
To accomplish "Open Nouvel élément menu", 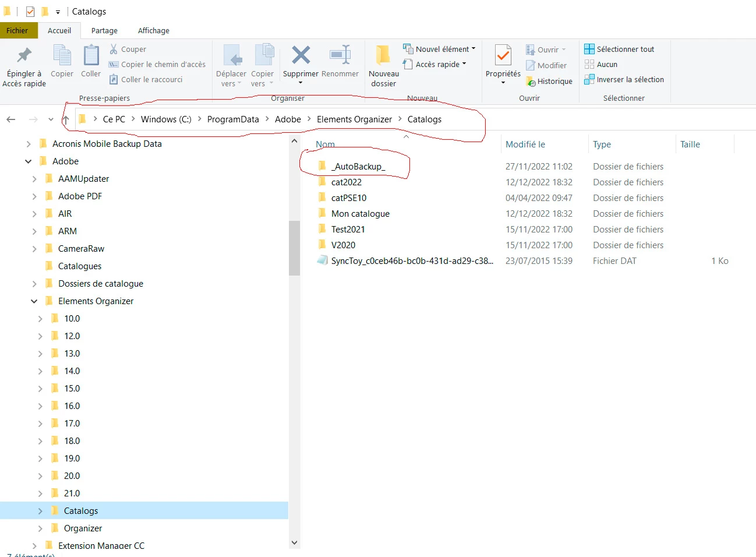I will point(440,50).
